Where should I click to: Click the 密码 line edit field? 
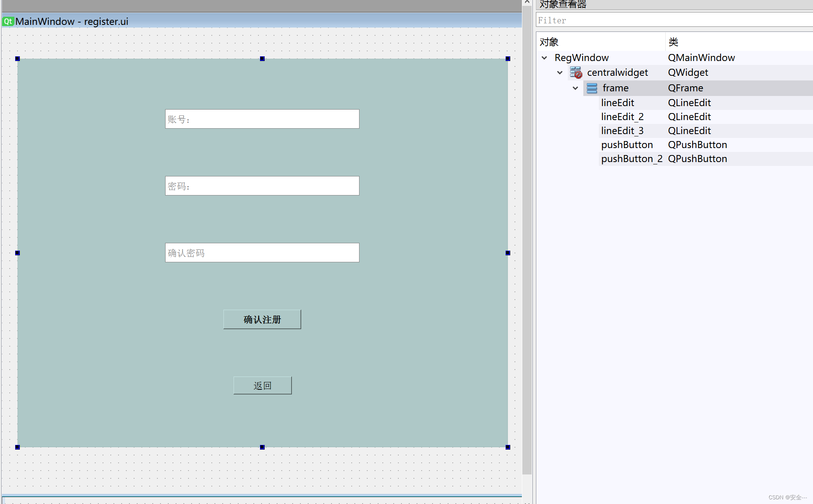[262, 186]
